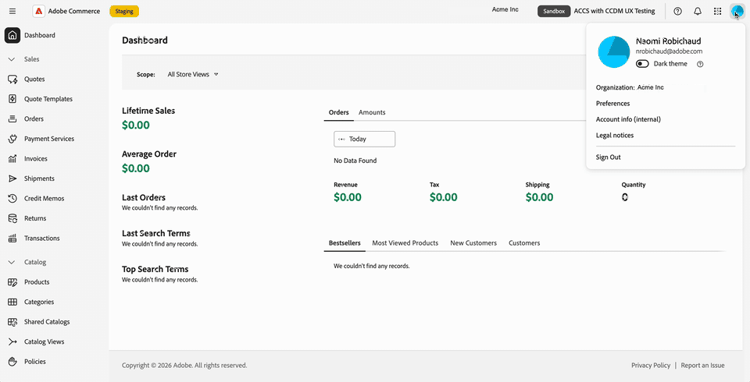750x382 pixels.
Task: Click the Organization: Acme Inc entry
Action: [x=629, y=87]
